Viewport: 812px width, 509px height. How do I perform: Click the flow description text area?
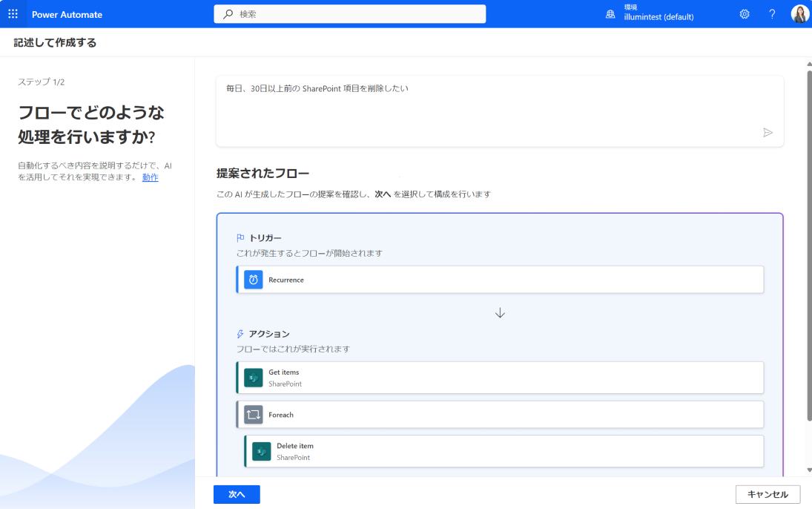point(500,111)
